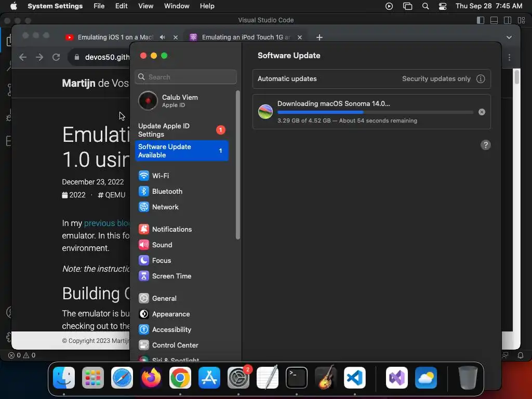Toggle VS Code primary sidebar layout
This screenshot has height=399, width=532.
[481, 20]
